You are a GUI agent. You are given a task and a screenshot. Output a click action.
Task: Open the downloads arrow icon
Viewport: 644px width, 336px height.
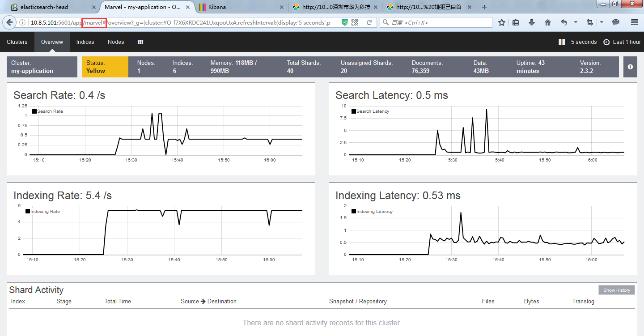pyautogui.click(x=532, y=22)
